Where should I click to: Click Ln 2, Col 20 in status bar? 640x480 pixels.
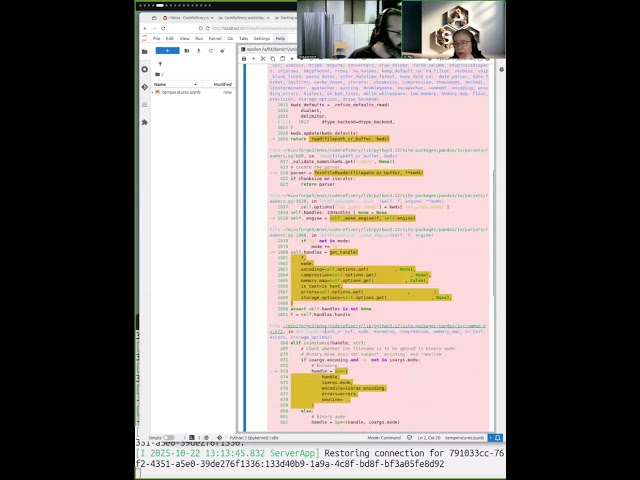pos(429,438)
